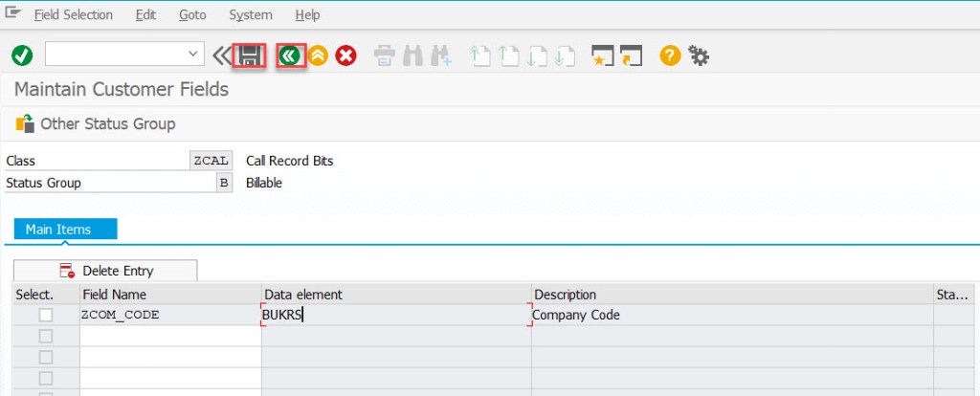The width and height of the screenshot is (980, 396).
Task: Tick the checkbox in fourth table row
Action: [46, 379]
